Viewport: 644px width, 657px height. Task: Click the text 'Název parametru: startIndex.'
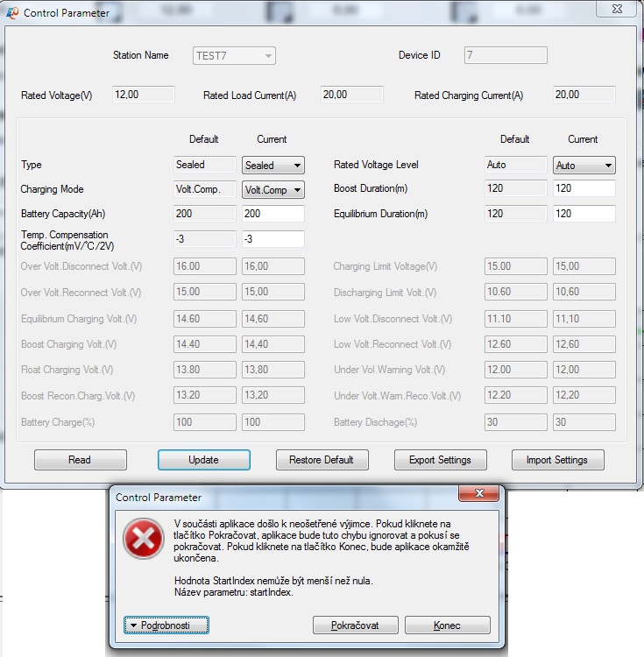click(x=233, y=592)
